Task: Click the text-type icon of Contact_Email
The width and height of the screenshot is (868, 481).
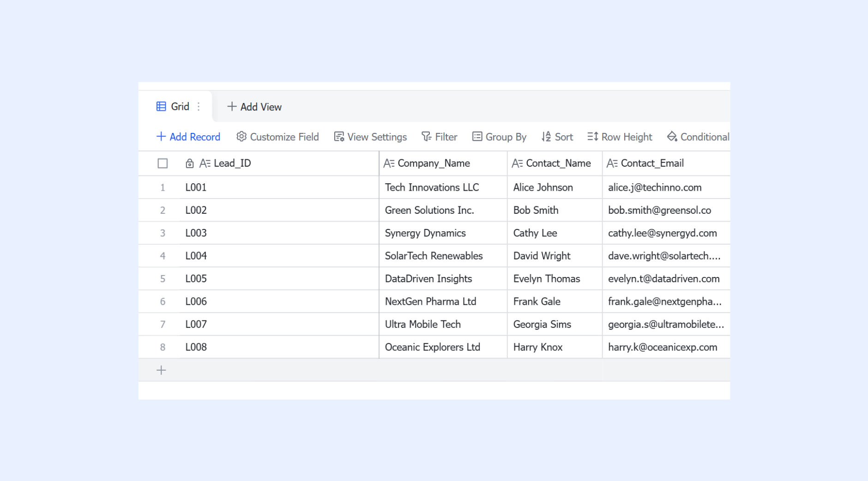Action: (x=612, y=163)
